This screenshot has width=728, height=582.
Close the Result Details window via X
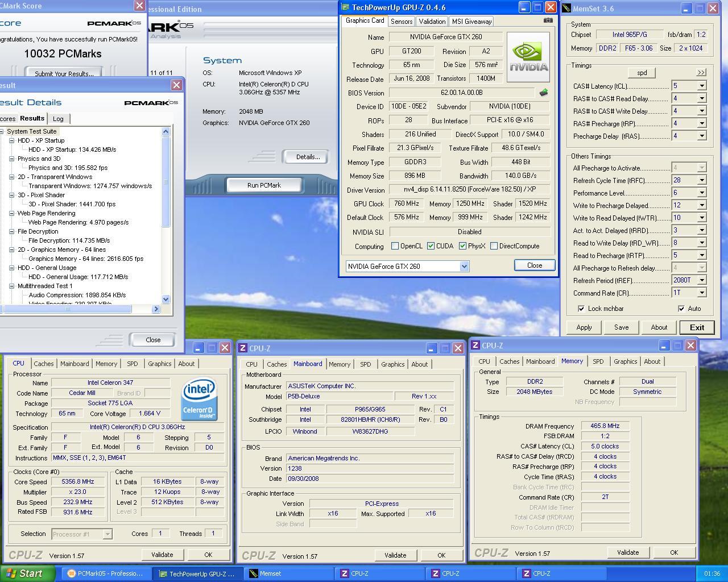click(x=176, y=85)
